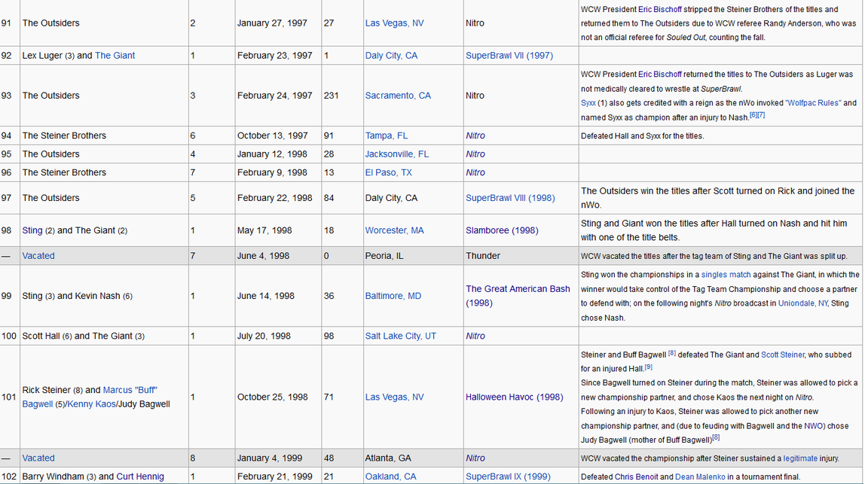Open the Scott Steiner link in notes
This screenshot has height=484, width=868.
782,355
